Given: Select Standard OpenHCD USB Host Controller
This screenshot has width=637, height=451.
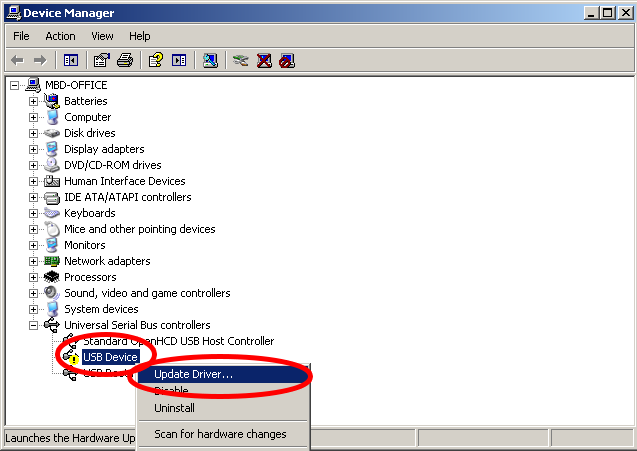Looking at the screenshot, I should coord(178,341).
